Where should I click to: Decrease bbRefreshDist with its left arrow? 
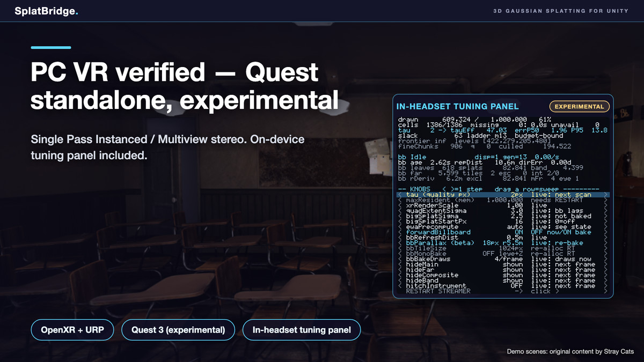tap(400, 238)
